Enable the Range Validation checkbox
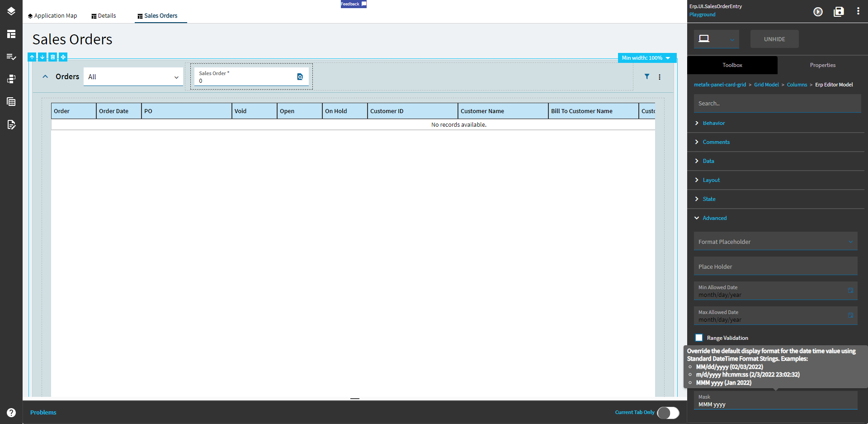Image resolution: width=868 pixels, height=424 pixels. pos(699,338)
